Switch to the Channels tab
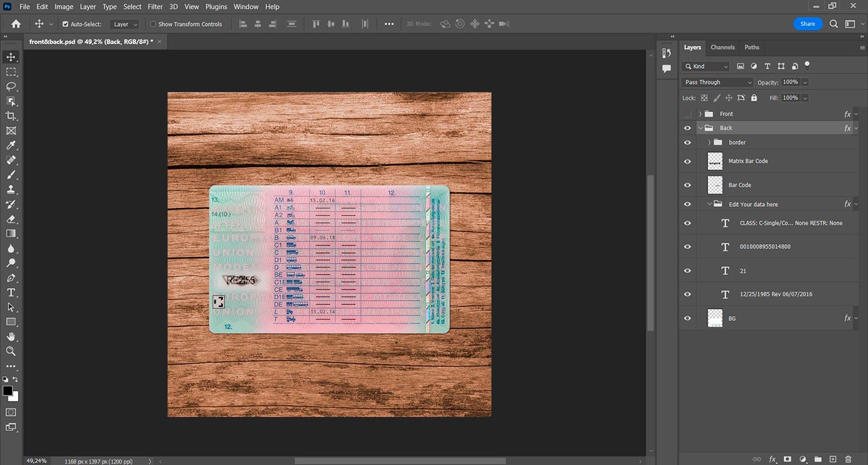This screenshot has height=465, width=868. tap(722, 47)
